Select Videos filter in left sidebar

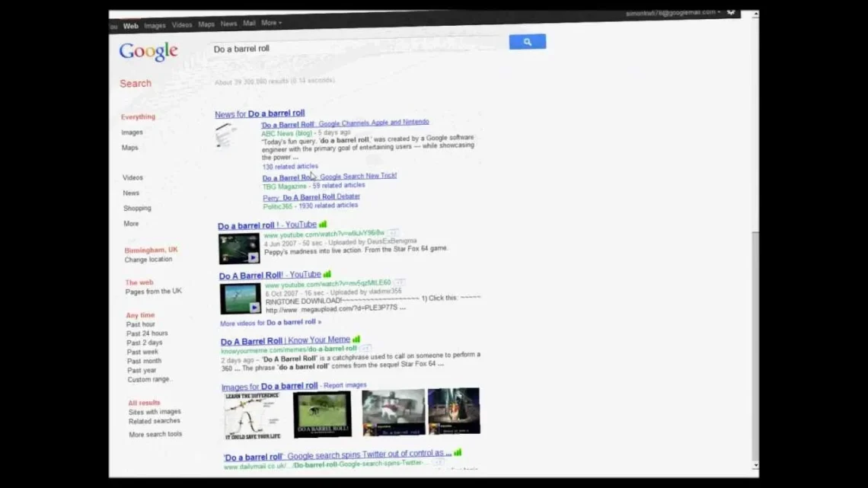click(x=132, y=178)
